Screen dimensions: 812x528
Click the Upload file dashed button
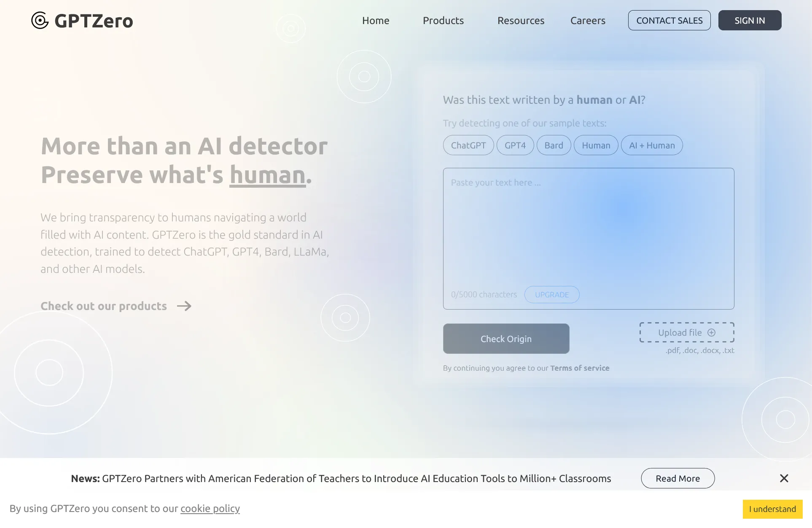[687, 332]
